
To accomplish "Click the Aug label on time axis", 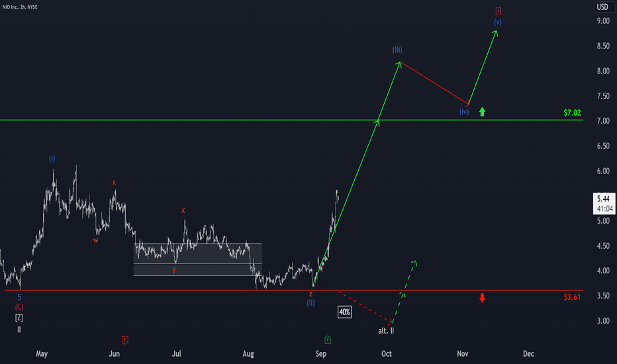I will 248,354.
